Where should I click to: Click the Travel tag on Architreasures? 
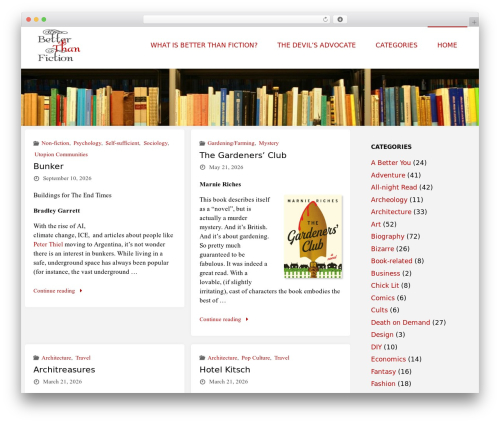tap(83, 358)
